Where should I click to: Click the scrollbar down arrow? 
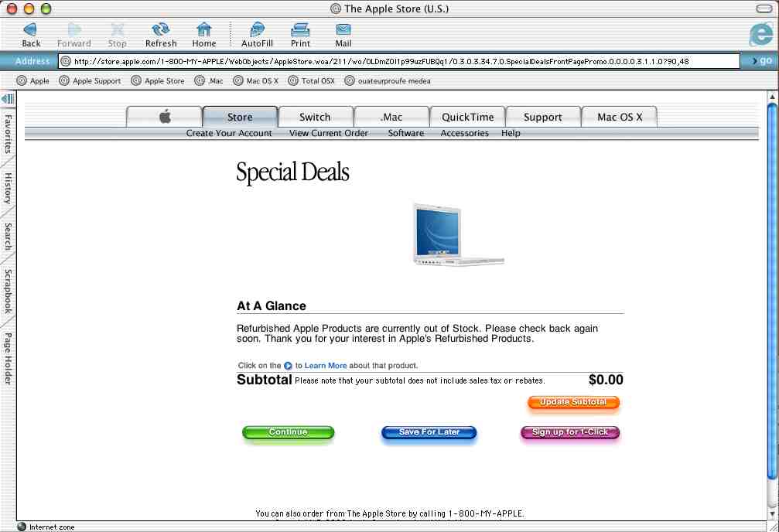pos(772,513)
